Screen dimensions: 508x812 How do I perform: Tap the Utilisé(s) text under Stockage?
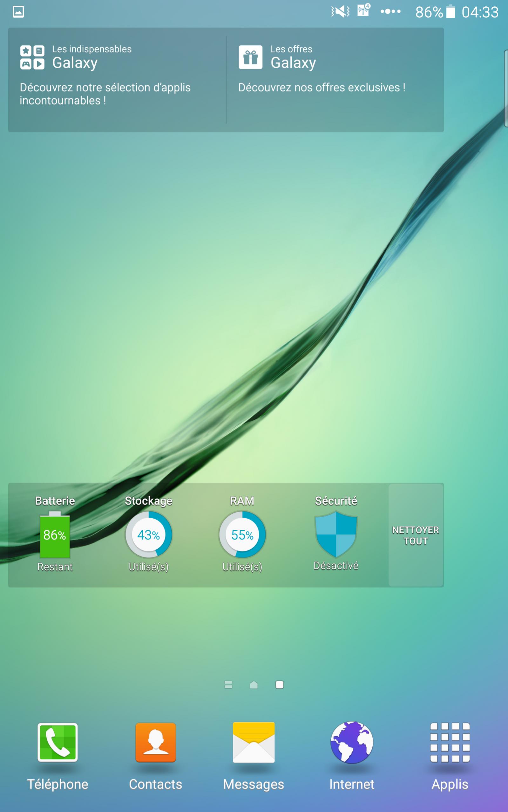point(148,567)
